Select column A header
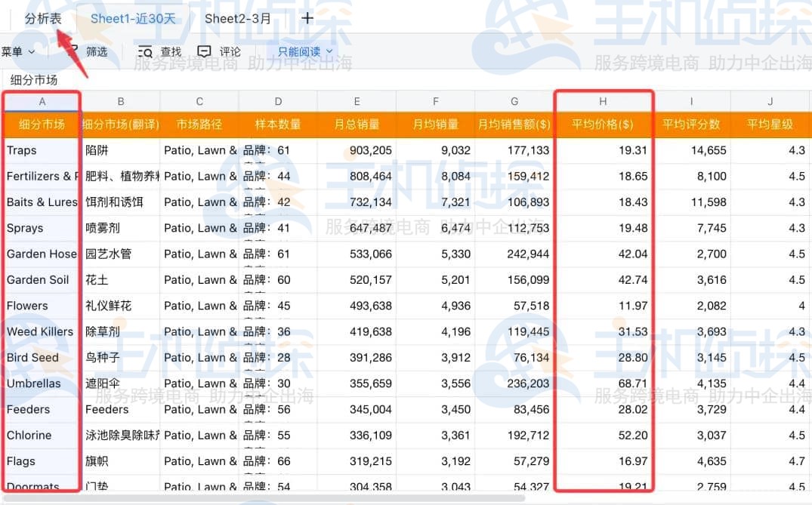 pos(42,102)
